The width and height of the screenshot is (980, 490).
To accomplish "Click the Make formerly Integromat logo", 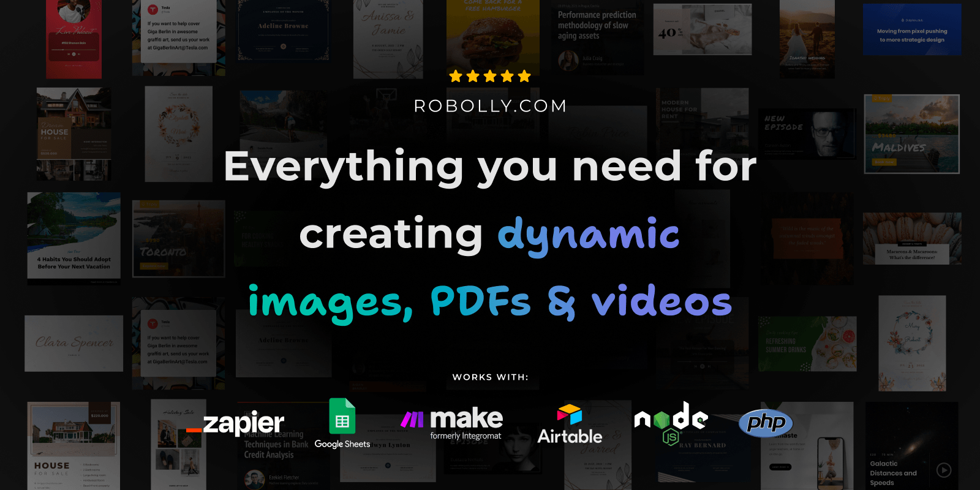I will pyautogui.click(x=451, y=424).
